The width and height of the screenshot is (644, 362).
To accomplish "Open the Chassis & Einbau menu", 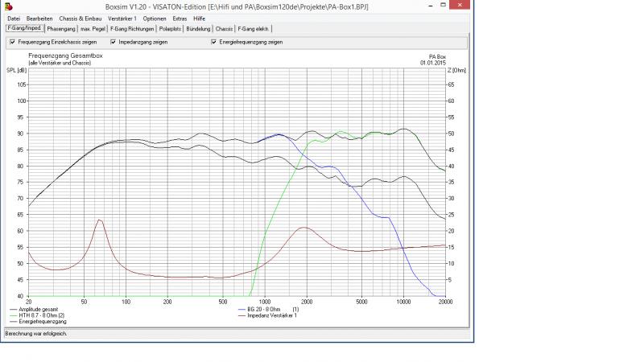I will tap(80, 19).
